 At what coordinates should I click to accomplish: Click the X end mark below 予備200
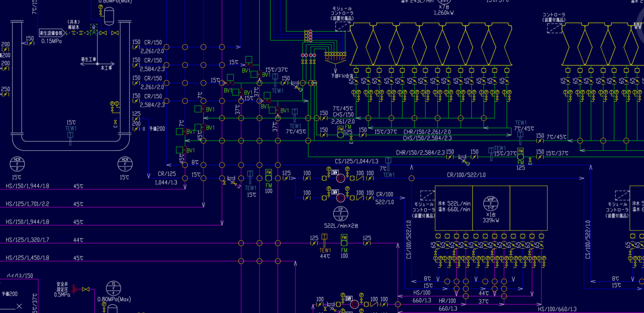[x=19, y=306]
